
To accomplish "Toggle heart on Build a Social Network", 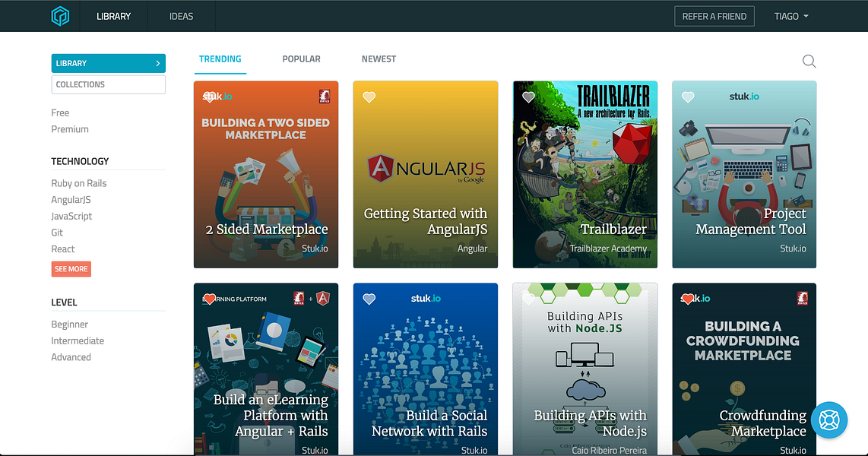I will [369, 299].
